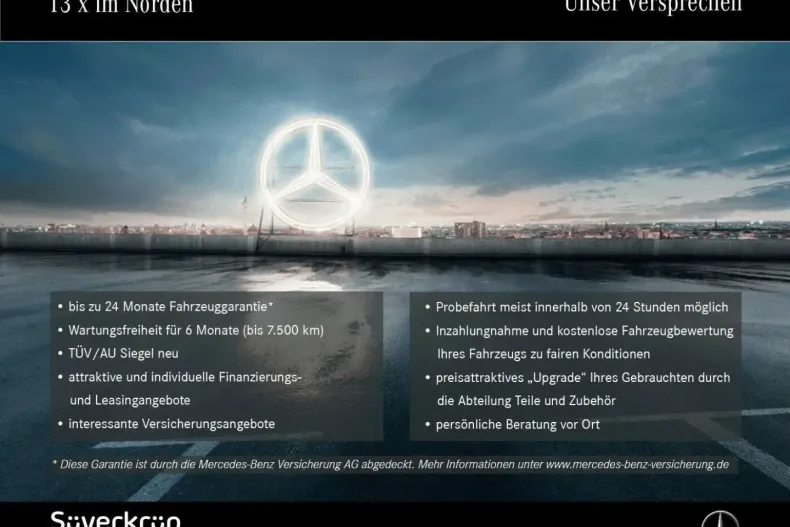The height and width of the screenshot is (527, 790).
Task: Click "die Abteilung Teile und Zubehör" line
Action: pos(526,400)
